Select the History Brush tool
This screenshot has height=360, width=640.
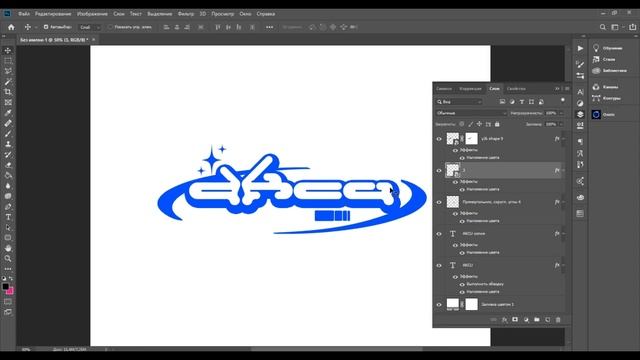8,154
